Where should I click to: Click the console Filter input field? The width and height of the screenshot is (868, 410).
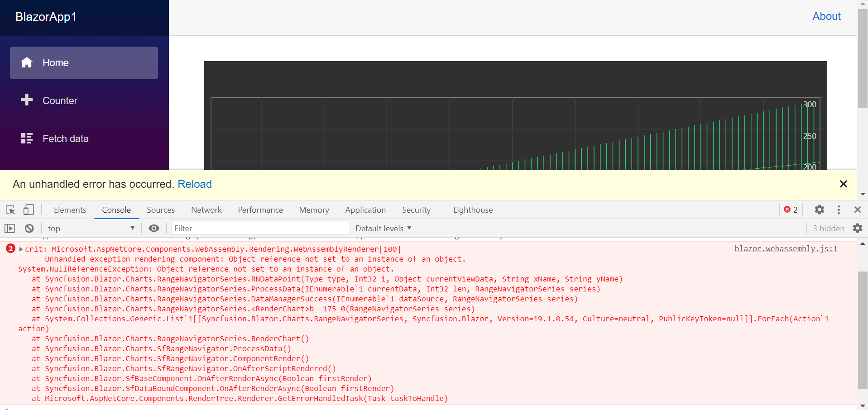pos(260,229)
